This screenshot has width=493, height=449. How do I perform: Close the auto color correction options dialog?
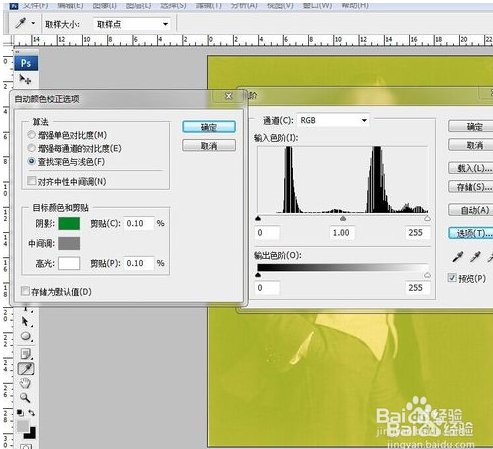click(229, 96)
